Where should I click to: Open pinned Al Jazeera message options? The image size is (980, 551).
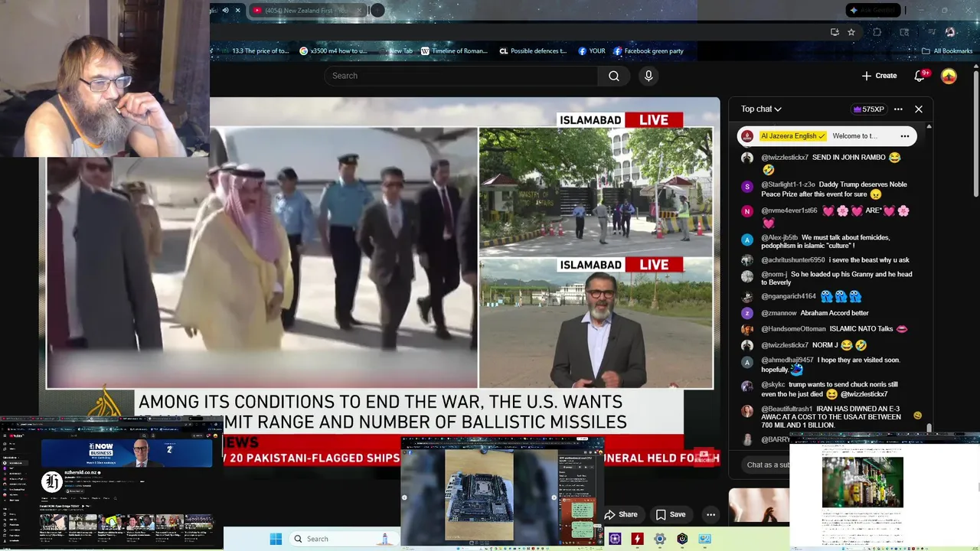pos(904,136)
